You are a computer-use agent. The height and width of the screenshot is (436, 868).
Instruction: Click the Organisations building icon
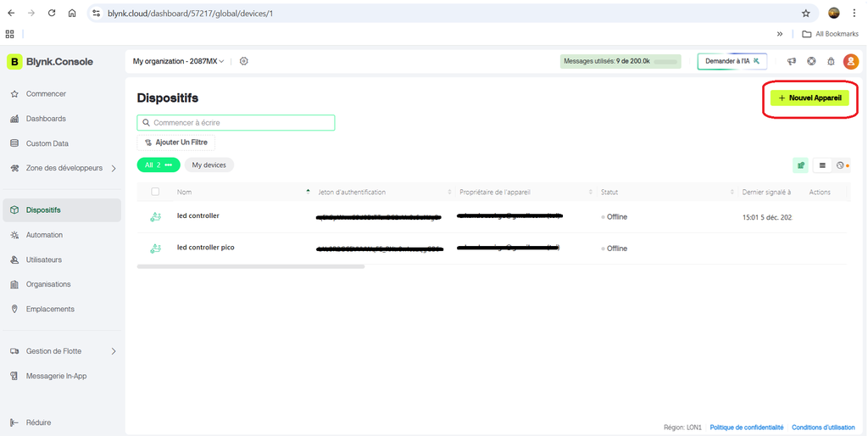pyautogui.click(x=14, y=284)
